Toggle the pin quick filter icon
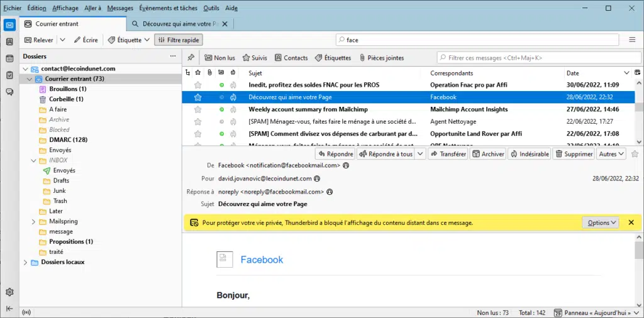644x318 pixels. click(191, 58)
